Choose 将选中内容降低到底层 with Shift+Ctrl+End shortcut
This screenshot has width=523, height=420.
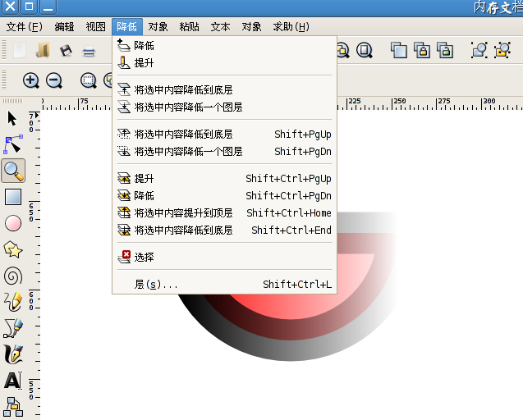point(224,231)
